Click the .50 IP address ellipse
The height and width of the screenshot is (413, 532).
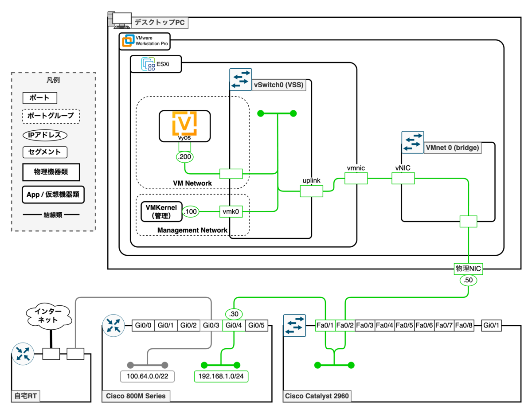click(469, 281)
